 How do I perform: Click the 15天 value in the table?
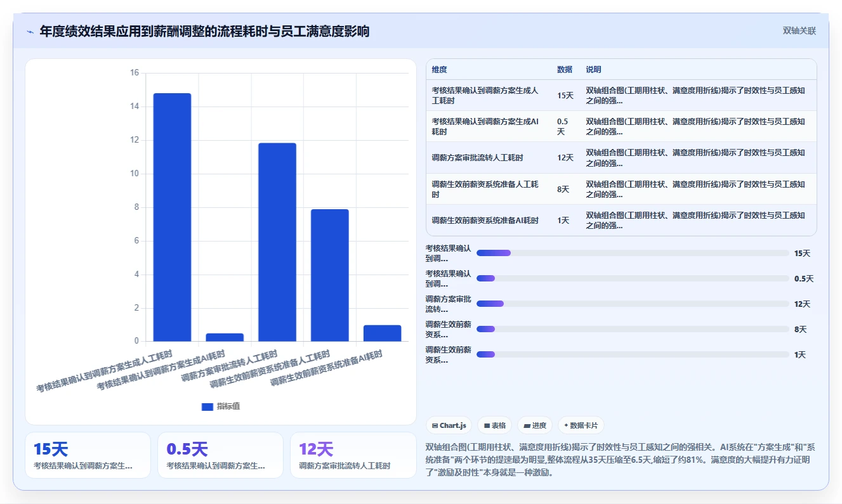pyautogui.click(x=565, y=96)
